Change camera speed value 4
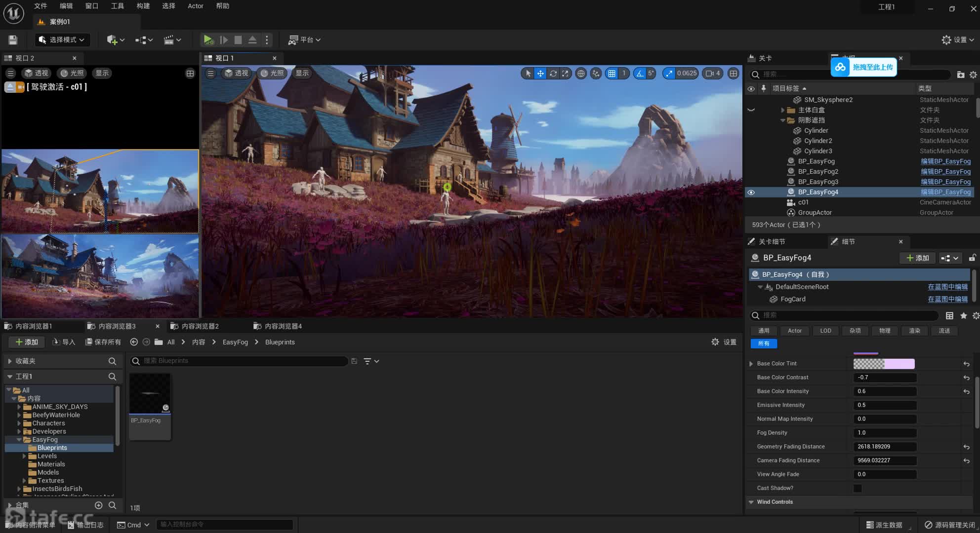The image size is (980, 533). point(713,73)
